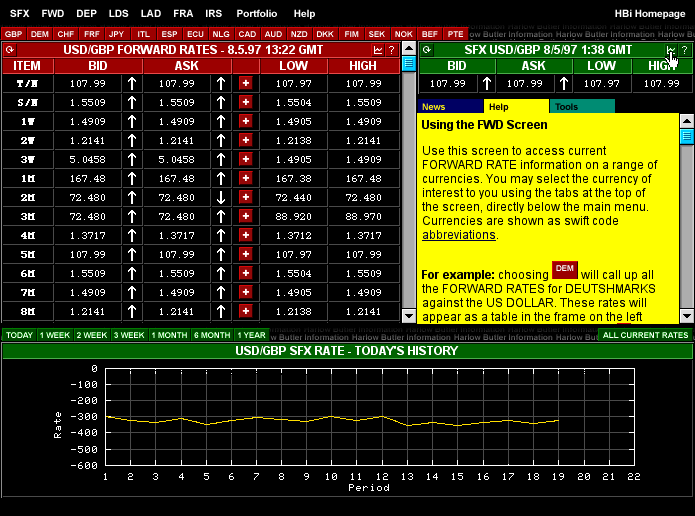
Task: Click the red plus icon in the 5M row
Action: click(x=245, y=254)
